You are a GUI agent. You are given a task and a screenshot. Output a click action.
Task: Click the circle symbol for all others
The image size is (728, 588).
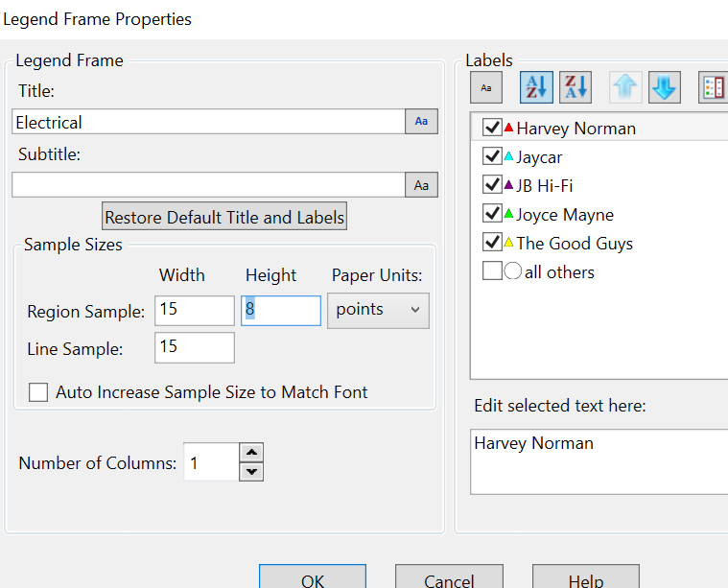[x=512, y=270]
